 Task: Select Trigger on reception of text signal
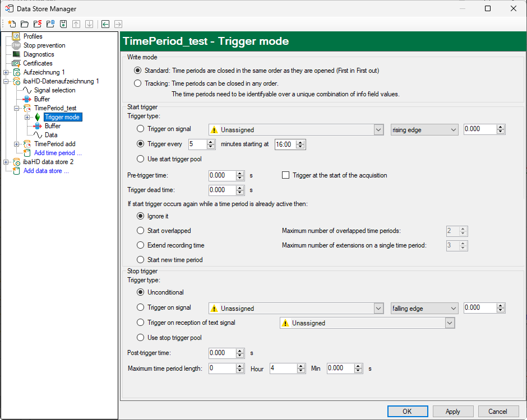[140, 323]
